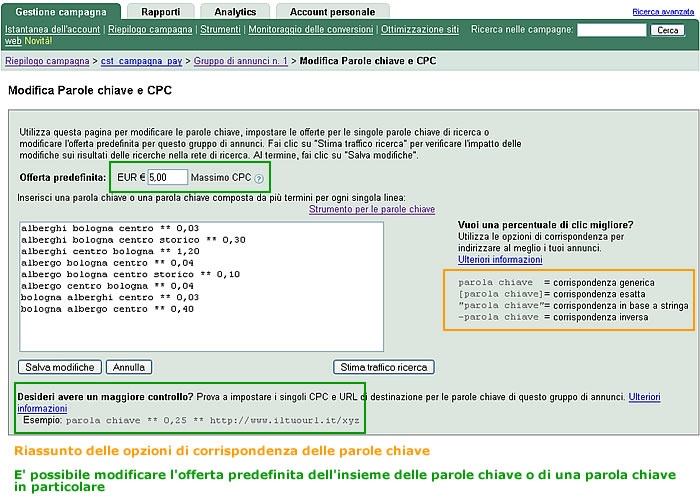The width and height of the screenshot is (700, 500).
Task: Click the line 'alberghi bologna centro ** 0,03'
Action: (x=110, y=229)
